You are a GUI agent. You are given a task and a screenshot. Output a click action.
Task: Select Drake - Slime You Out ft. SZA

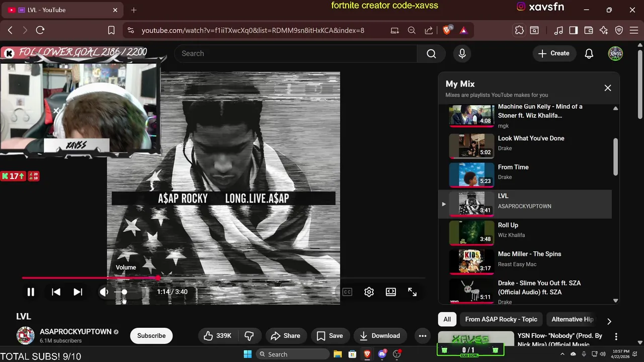[525, 291]
